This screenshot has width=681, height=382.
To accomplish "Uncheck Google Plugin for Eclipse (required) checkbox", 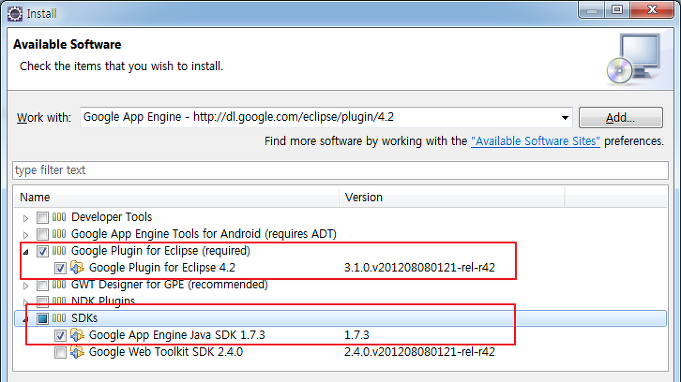I will [x=42, y=251].
